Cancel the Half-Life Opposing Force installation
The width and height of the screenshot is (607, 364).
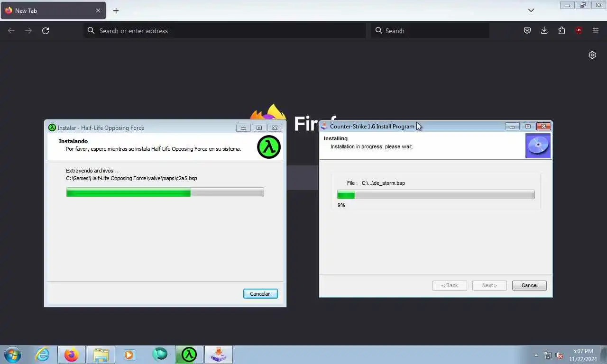[260, 294]
